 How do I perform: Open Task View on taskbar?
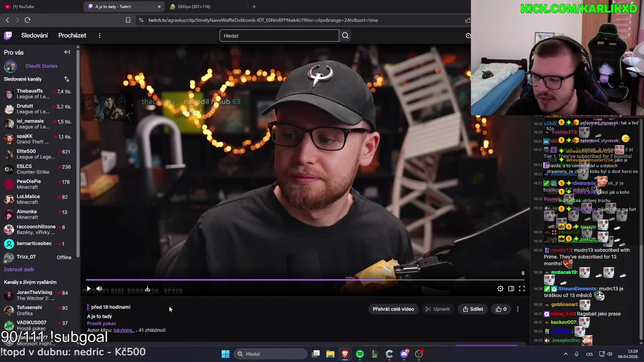tap(316, 354)
